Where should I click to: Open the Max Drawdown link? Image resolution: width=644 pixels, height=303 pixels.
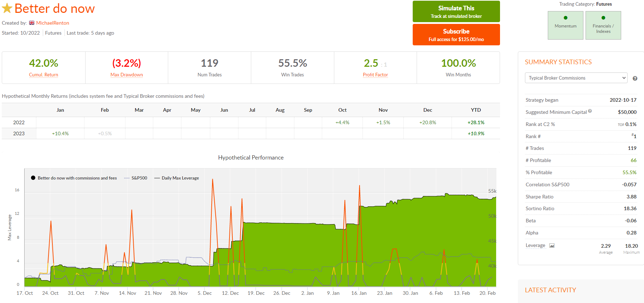[x=127, y=75]
